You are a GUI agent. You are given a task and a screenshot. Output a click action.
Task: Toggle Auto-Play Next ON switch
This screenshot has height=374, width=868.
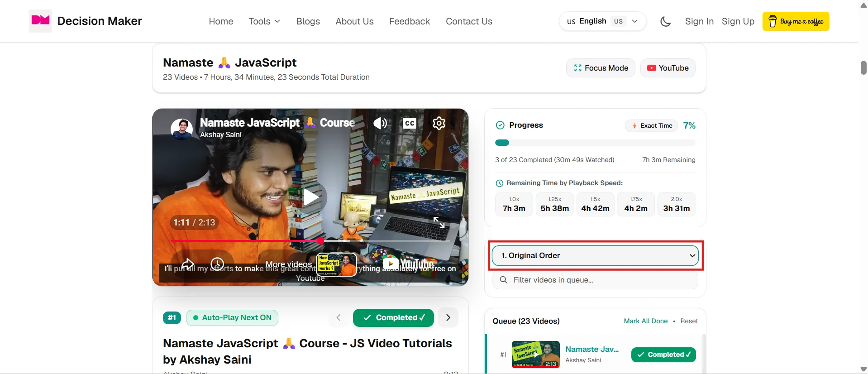232,318
